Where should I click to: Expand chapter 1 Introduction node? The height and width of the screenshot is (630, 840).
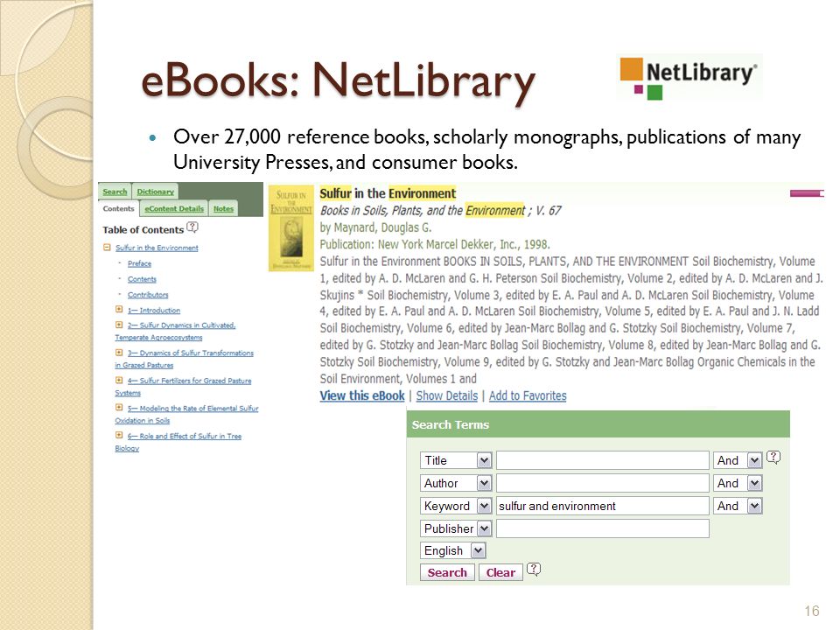point(119,310)
